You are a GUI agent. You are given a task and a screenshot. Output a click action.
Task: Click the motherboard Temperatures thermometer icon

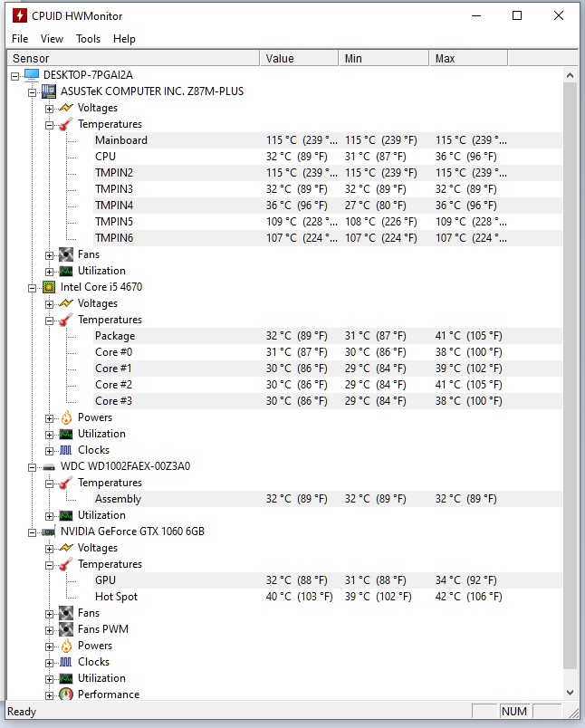pos(66,124)
